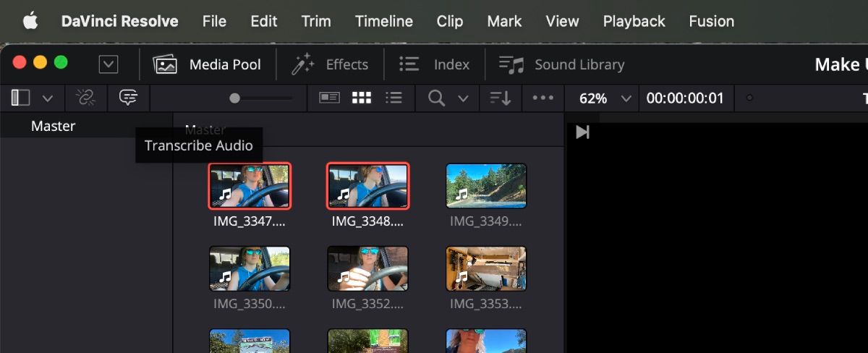Click the Transcribe Audio icon
The image size is (868, 353).
click(x=129, y=98)
